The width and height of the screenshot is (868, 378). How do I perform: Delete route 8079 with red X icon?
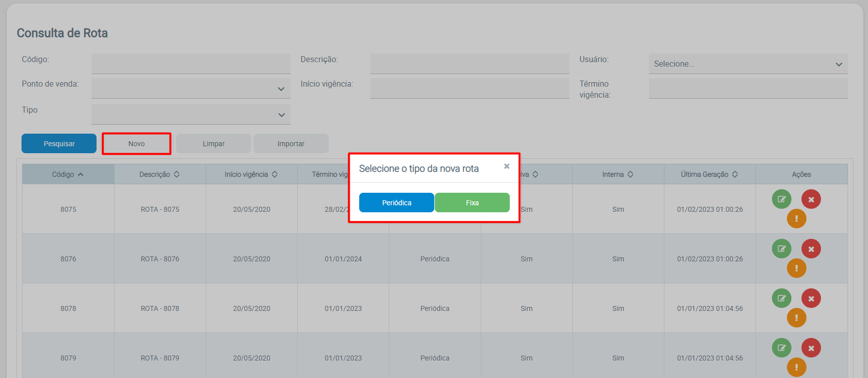coord(811,348)
